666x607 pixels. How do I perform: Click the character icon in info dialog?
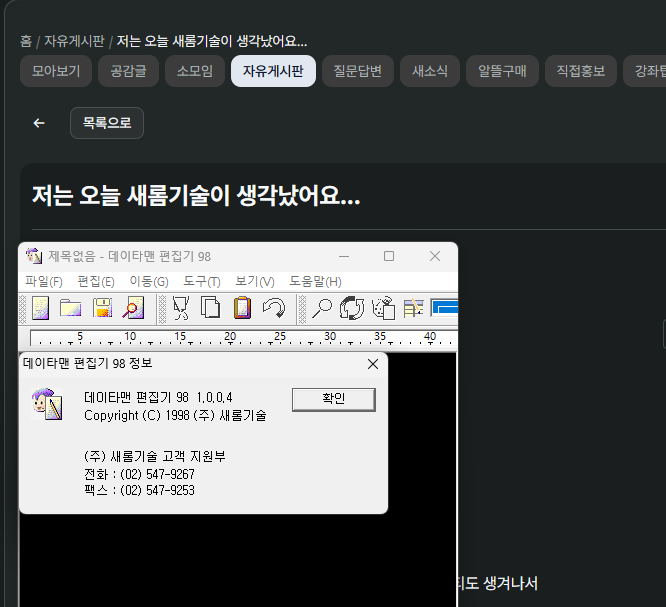(47, 404)
